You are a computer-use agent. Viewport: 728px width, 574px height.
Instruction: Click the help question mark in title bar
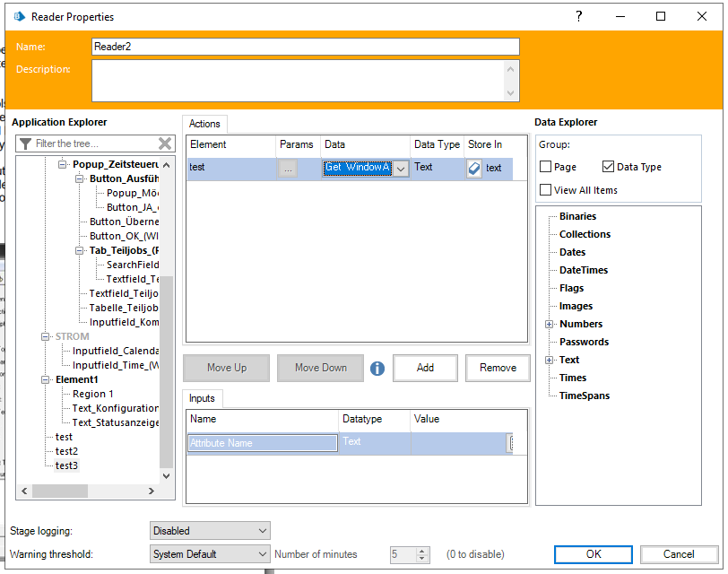tap(579, 16)
